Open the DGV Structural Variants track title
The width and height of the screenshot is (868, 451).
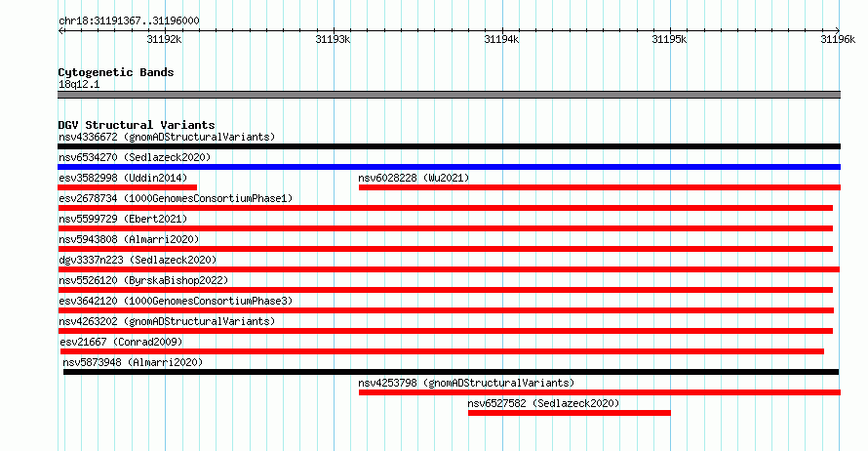(x=137, y=125)
